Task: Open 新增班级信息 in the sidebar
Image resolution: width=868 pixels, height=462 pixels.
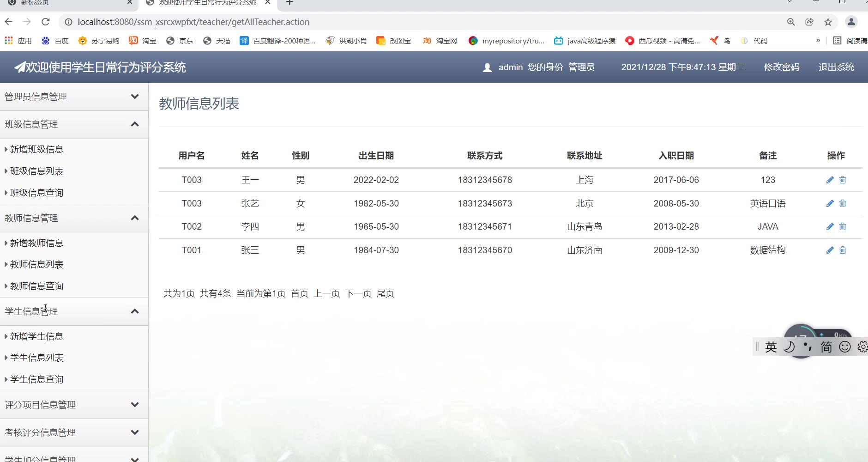Action: click(x=36, y=149)
